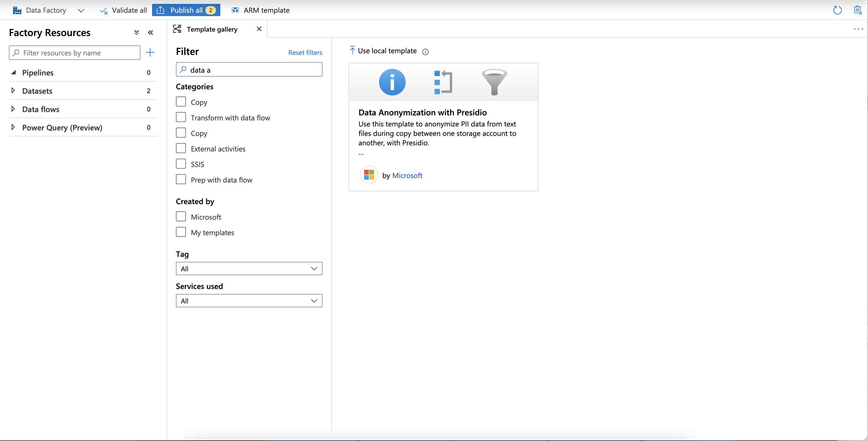This screenshot has height=441, width=868.
Task: Click the refresh icon in the top bar
Action: (837, 10)
